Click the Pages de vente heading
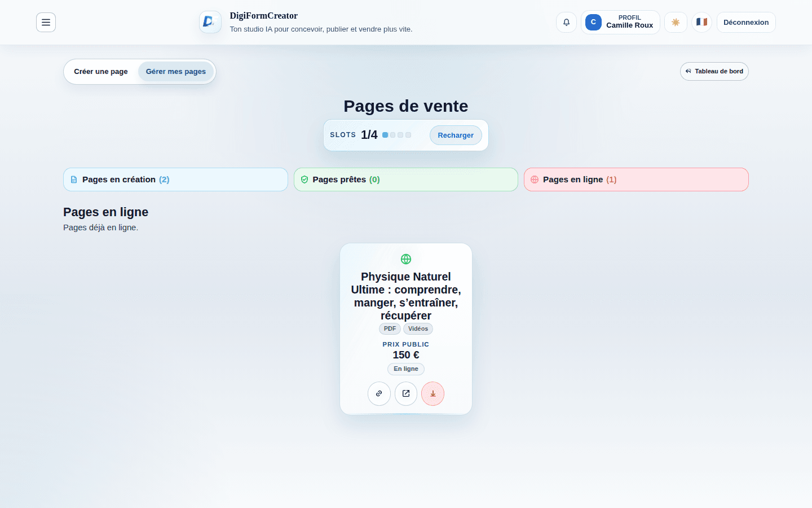812x508 pixels. point(406,106)
